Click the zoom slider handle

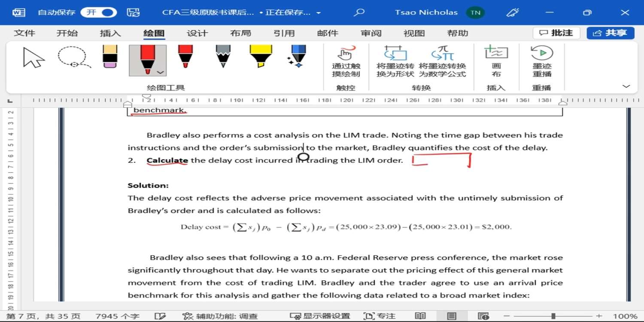pos(553,316)
